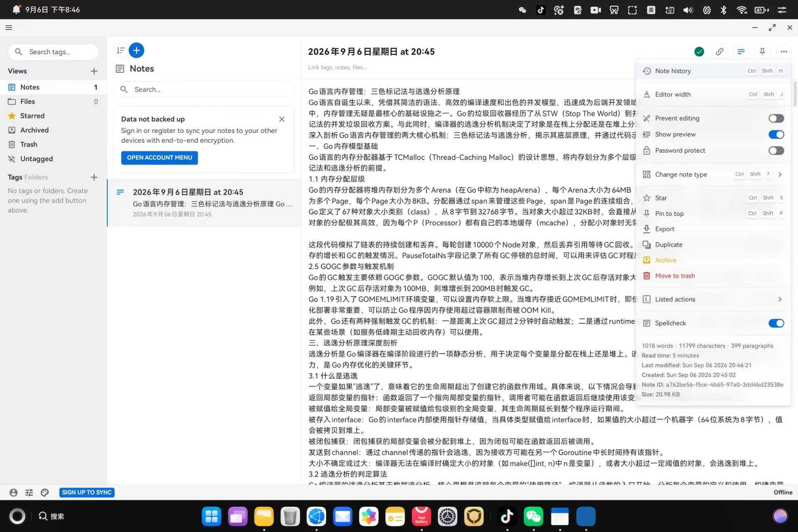
Task: Open system Settings gear in dock
Action: [447, 517]
